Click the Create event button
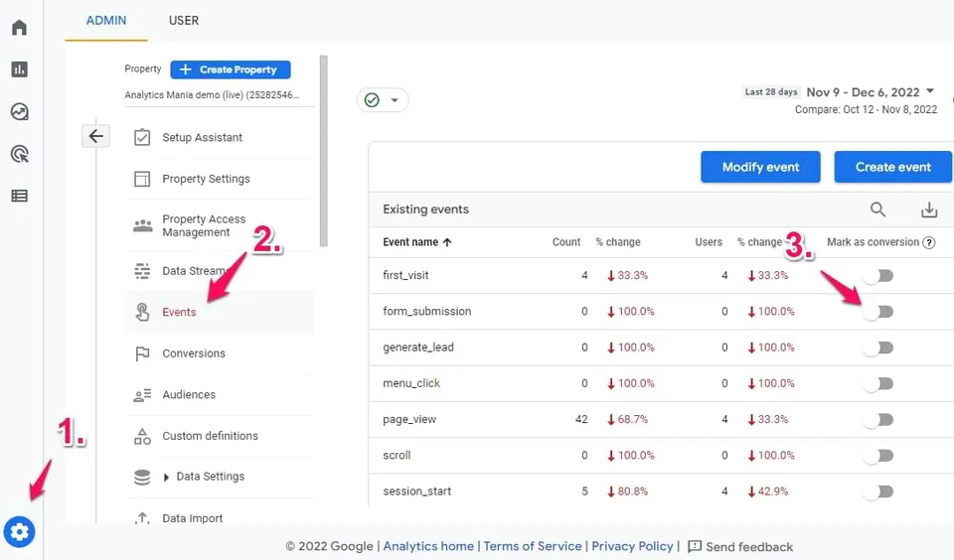Viewport: 954px width, 560px height. point(892,167)
